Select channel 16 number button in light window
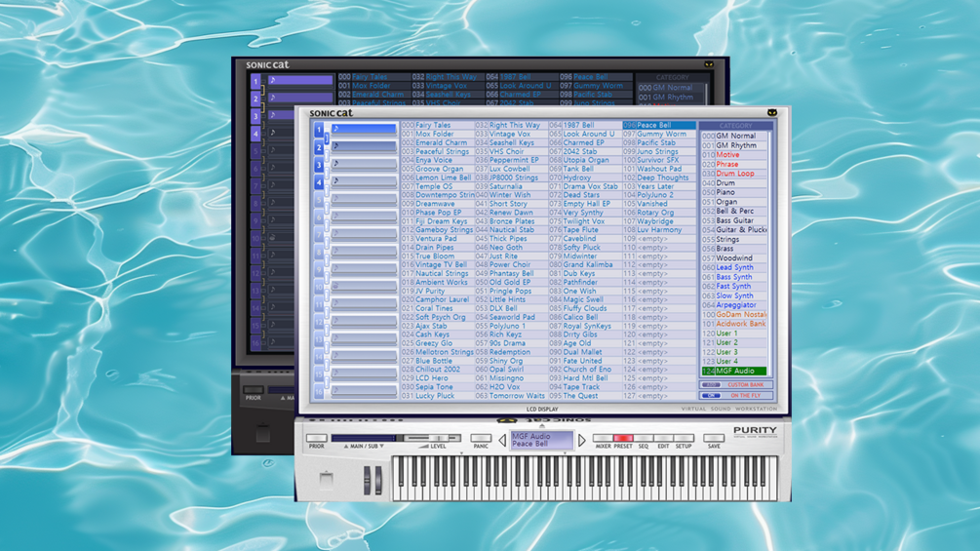 pyautogui.click(x=319, y=392)
